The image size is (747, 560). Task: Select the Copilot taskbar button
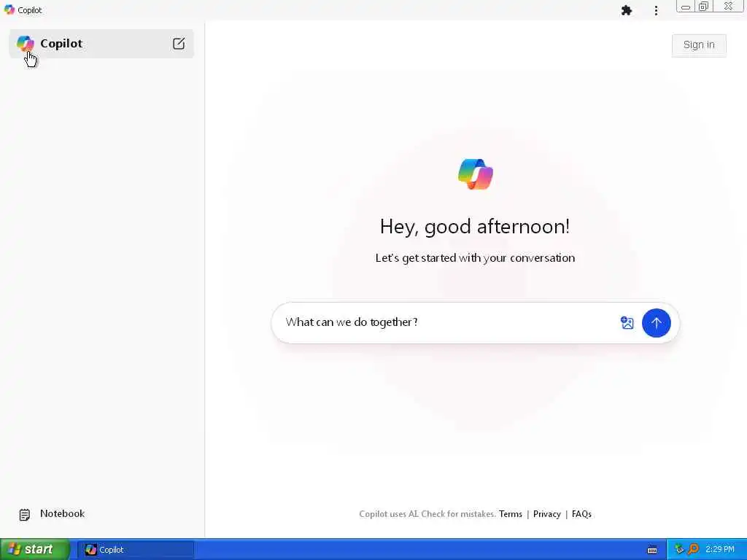(x=135, y=550)
